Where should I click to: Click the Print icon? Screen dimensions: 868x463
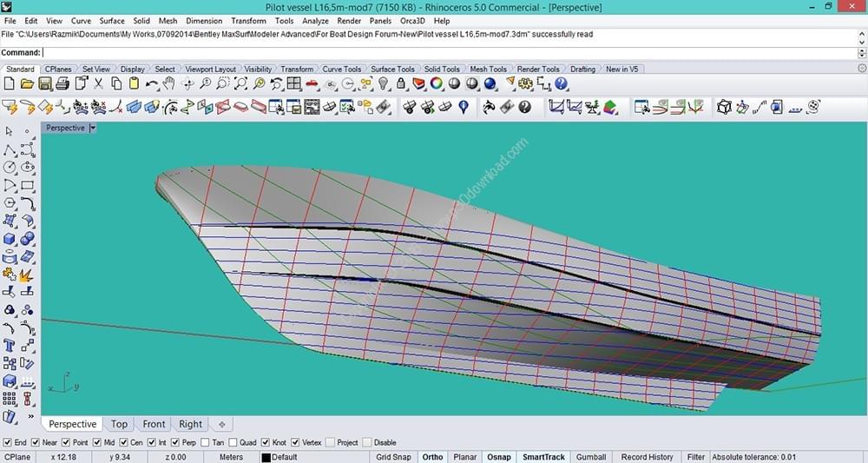point(62,83)
